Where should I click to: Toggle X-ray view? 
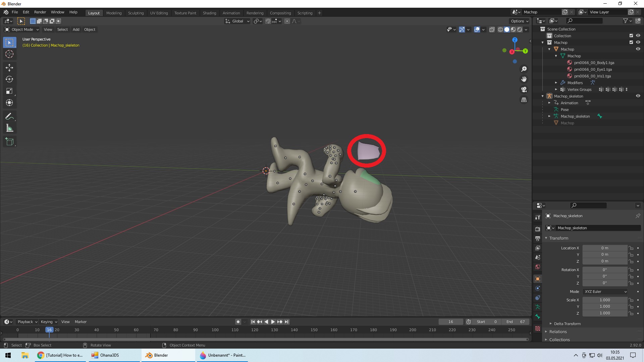492,29
